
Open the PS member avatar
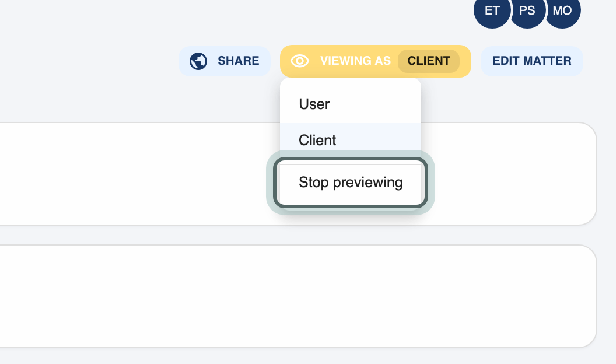527,10
